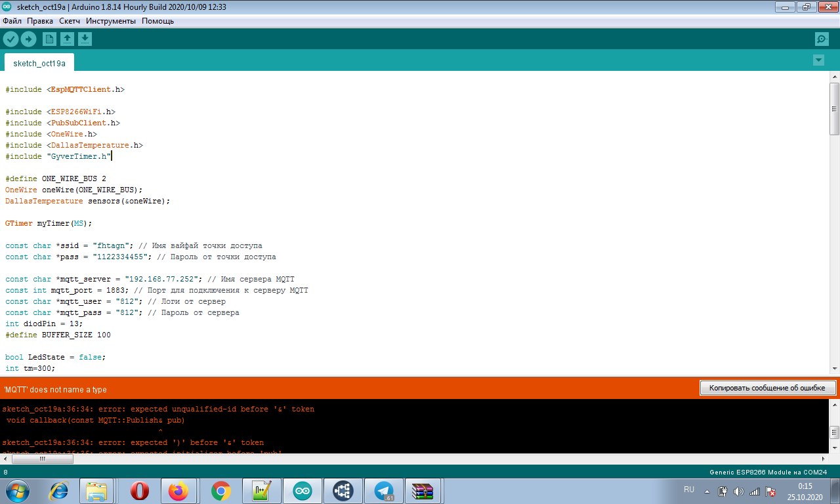This screenshot has width=840, height=504.
Task: Click the mqtt_port = 1883 line
Action: 157,290
